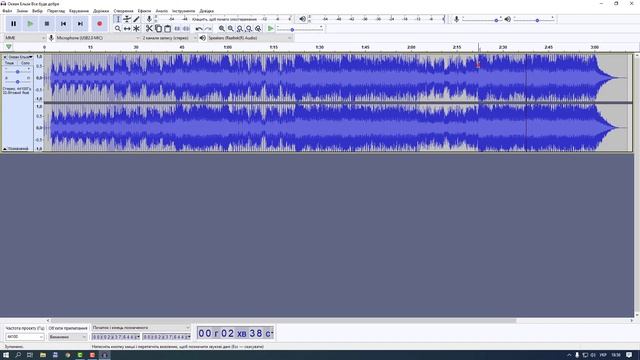Silence the selected audio
The width and height of the screenshot is (640, 360).
coord(186,29)
